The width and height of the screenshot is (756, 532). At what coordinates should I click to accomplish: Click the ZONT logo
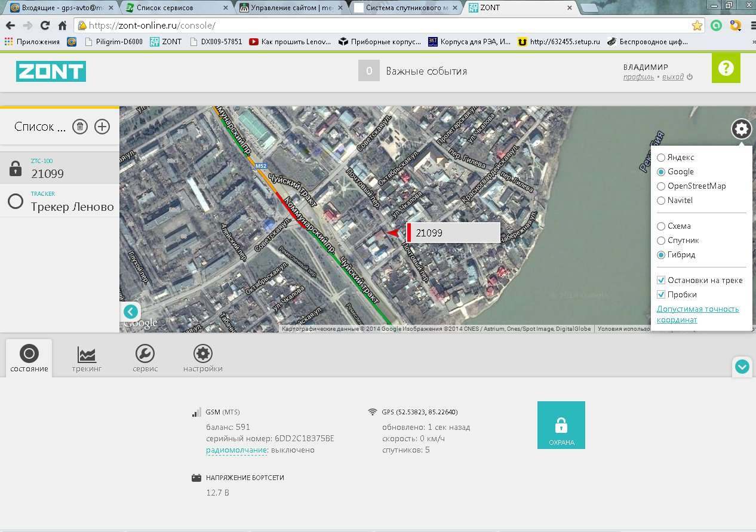pos(51,71)
